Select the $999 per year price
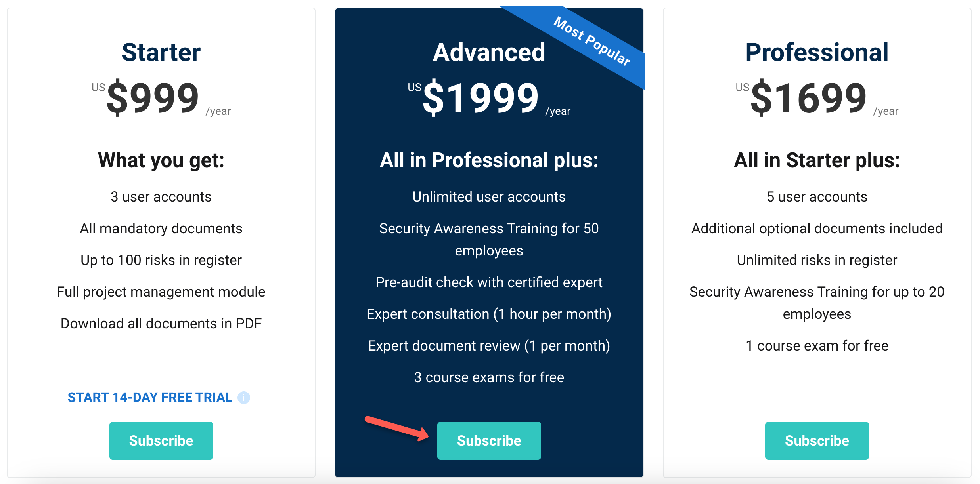 point(153,98)
